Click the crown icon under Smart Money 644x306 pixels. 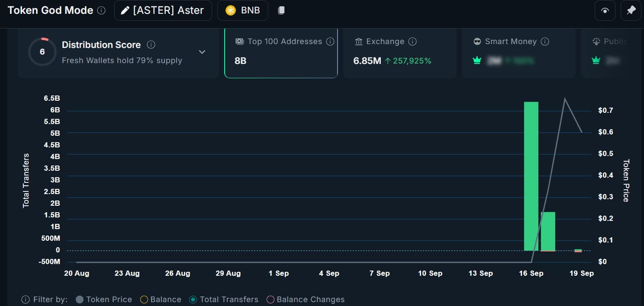coord(477,61)
